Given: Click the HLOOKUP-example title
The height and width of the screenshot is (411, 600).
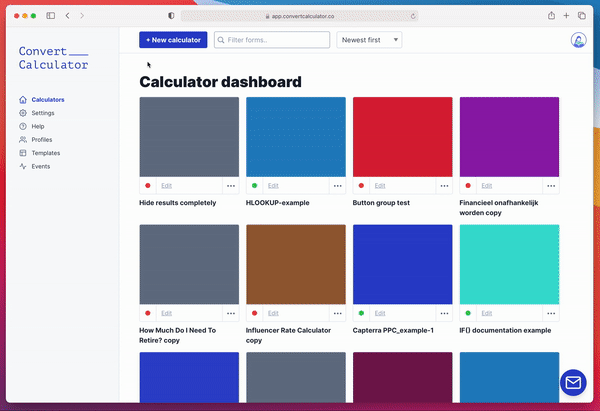Looking at the screenshot, I should tap(277, 203).
